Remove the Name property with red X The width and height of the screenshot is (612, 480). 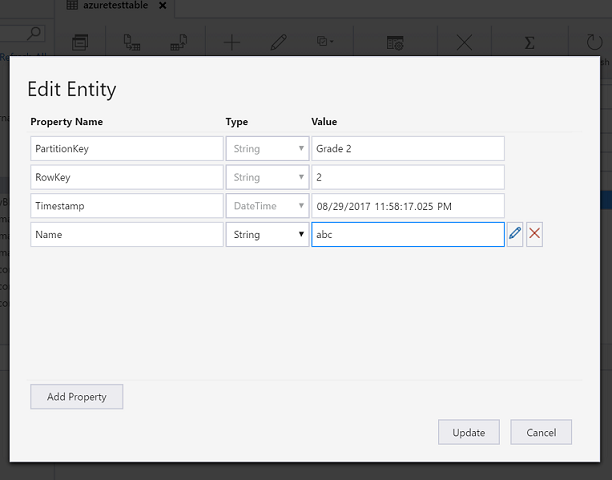(x=534, y=234)
